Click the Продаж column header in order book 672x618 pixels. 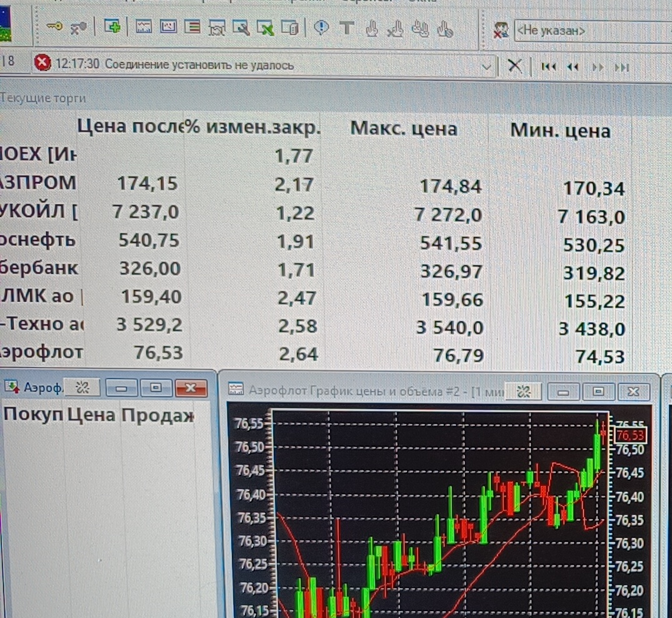click(x=158, y=415)
